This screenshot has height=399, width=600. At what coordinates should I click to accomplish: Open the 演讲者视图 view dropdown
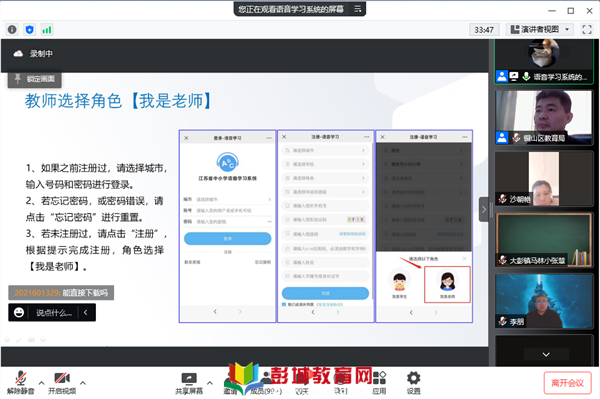(540, 29)
